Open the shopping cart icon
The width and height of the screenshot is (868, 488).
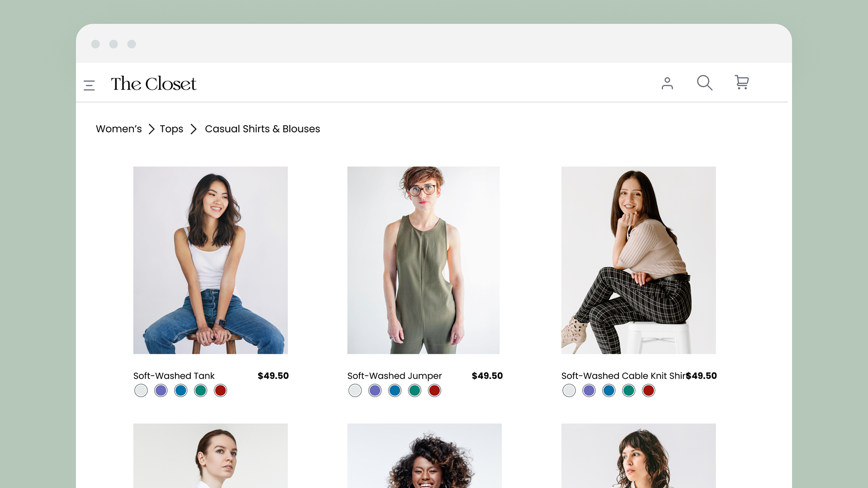point(742,82)
